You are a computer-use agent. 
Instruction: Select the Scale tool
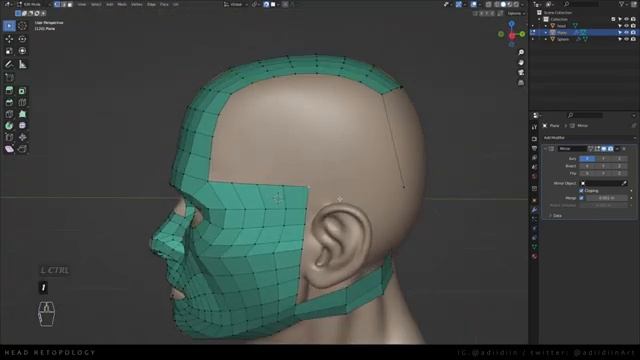(9, 51)
